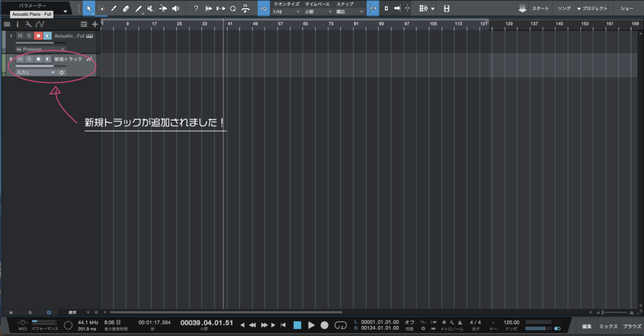The image size is (644, 336).
Task: Click the Add Track plus icon
Action: pyautogui.click(x=95, y=24)
